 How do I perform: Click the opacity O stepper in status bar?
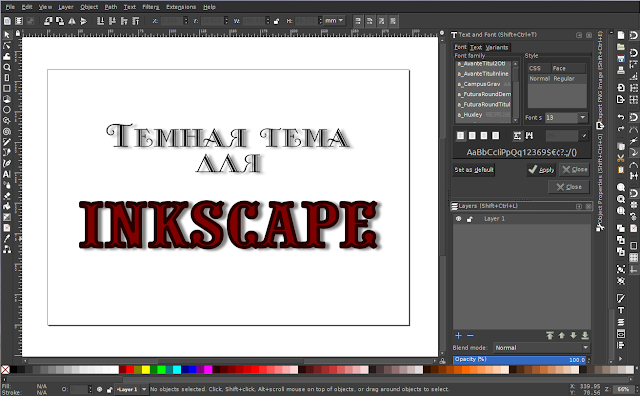point(90,389)
